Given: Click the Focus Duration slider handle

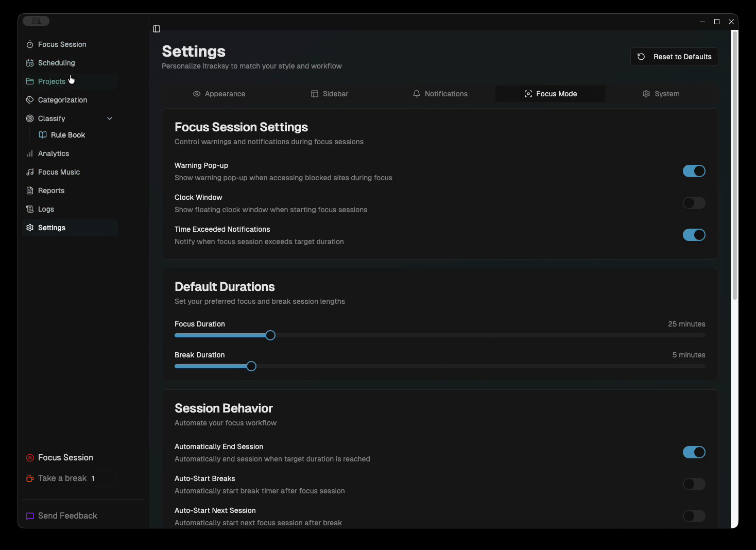Looking at the screenshot, I should pyautogui.click(x=270, y=335).
